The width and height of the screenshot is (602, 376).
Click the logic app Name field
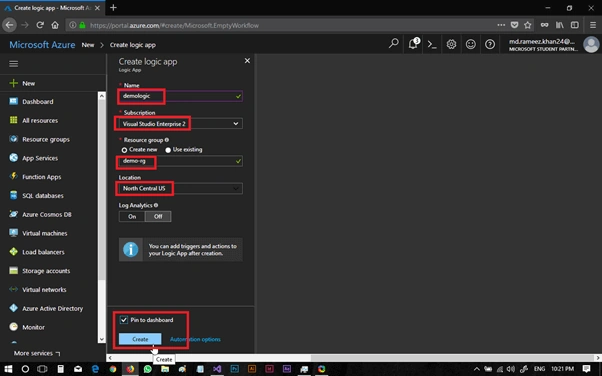180,96
